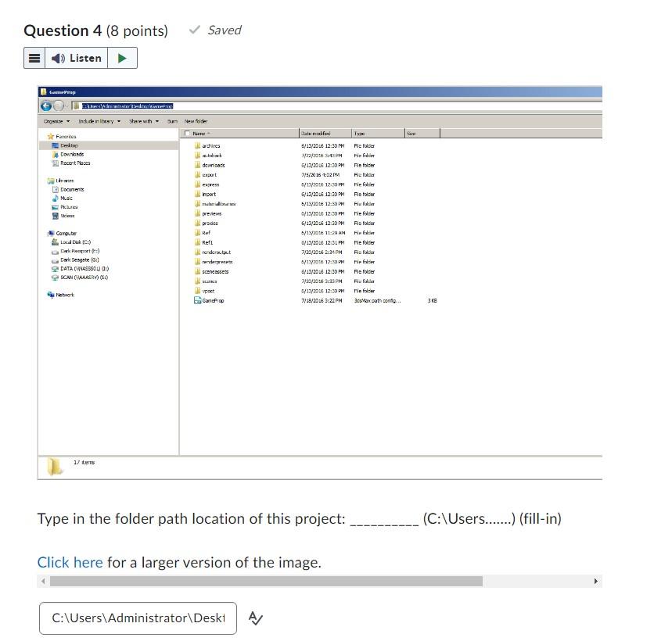This screenshot has width=672, height=641.
Task: Select the renderoutput folder
Action: pos(215,252)
